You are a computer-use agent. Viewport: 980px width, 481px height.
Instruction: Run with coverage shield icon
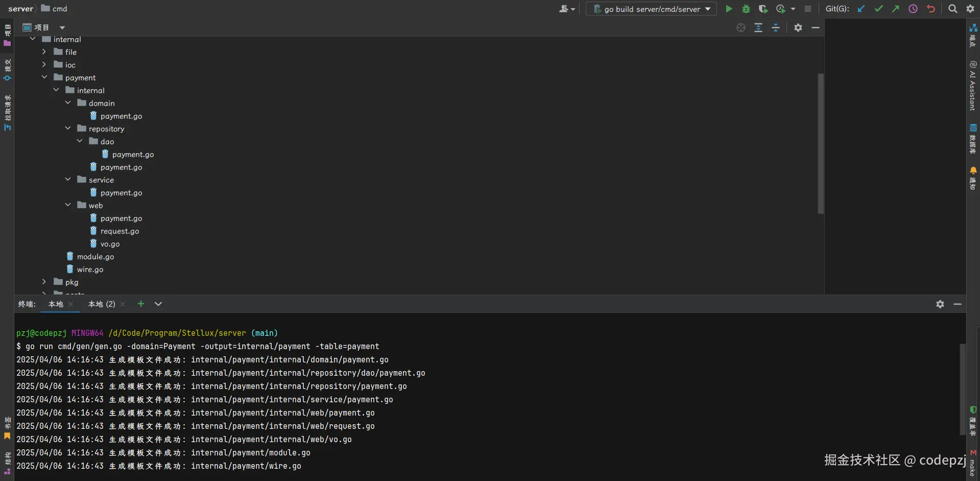click(763, 9)
